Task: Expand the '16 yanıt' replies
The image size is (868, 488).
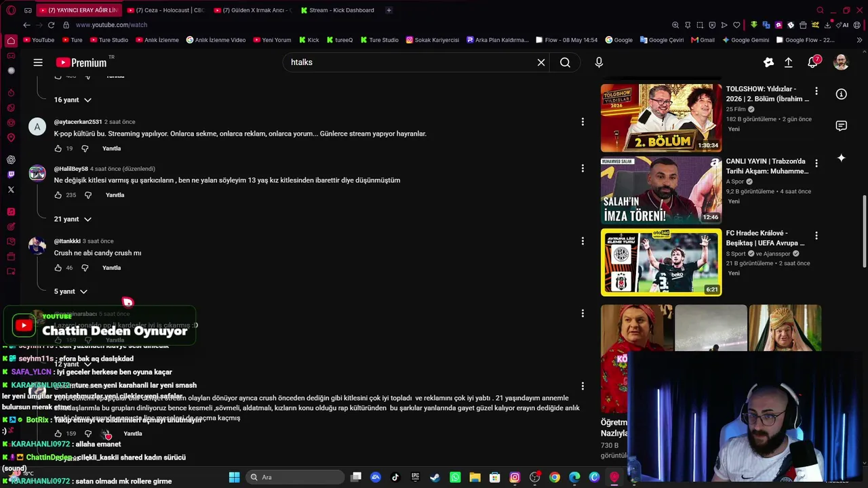Action: click(73, 100)
